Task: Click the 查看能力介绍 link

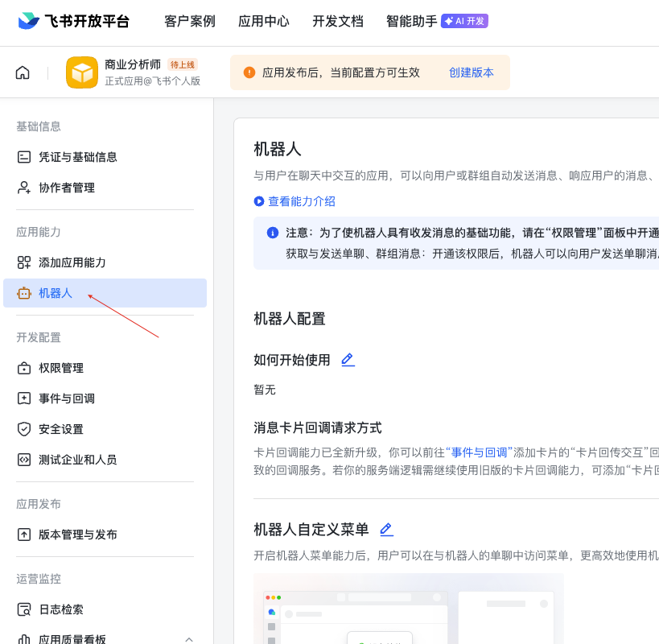Action: click(302, 201)
